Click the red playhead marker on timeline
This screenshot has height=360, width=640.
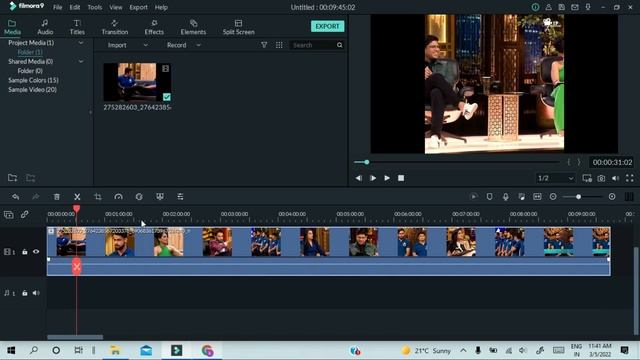76,209
